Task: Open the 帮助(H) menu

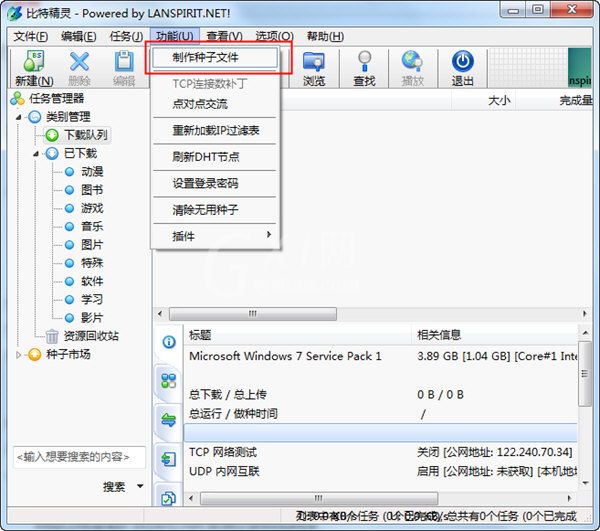Action: [x=325, y=36]
